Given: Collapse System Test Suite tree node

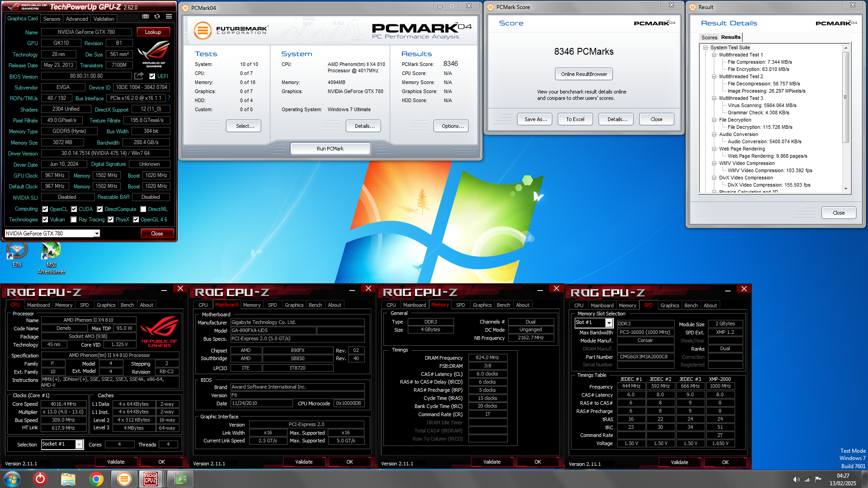Looking at the screenshot, I should coord(705,47).
